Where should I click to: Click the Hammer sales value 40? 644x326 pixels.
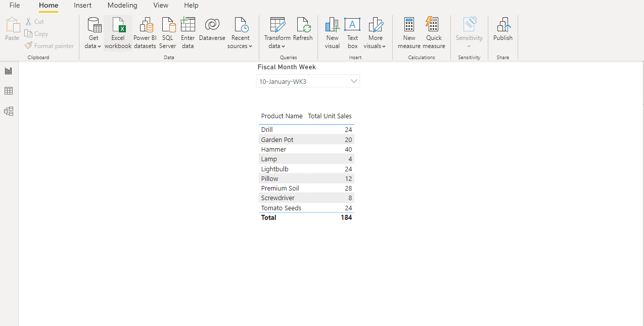coord(348,150)
